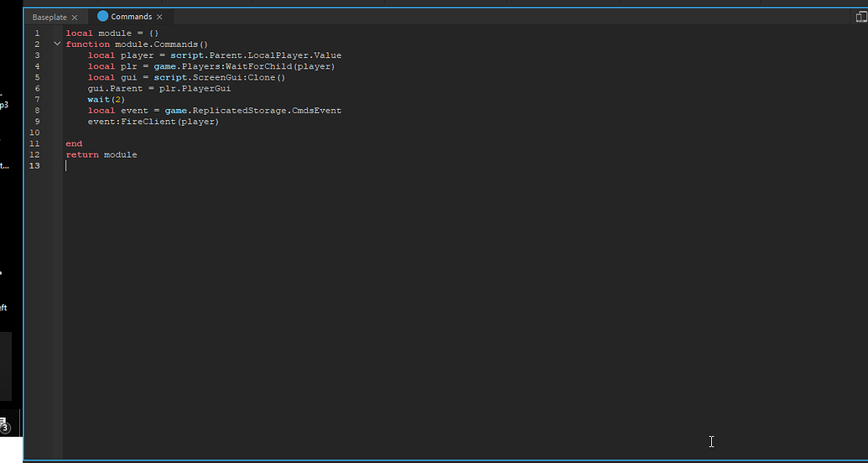Click the 'end' keyword on line 11

[74, 143]
